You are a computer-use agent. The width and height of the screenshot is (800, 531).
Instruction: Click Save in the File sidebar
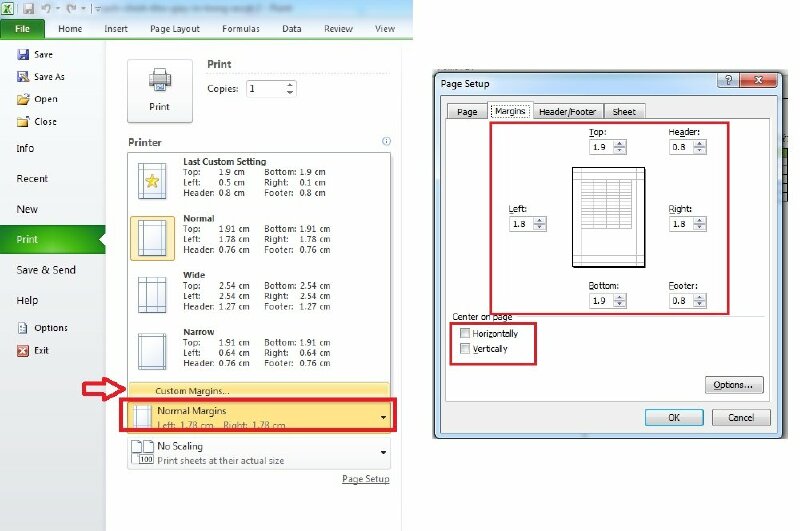pos(35,55)
